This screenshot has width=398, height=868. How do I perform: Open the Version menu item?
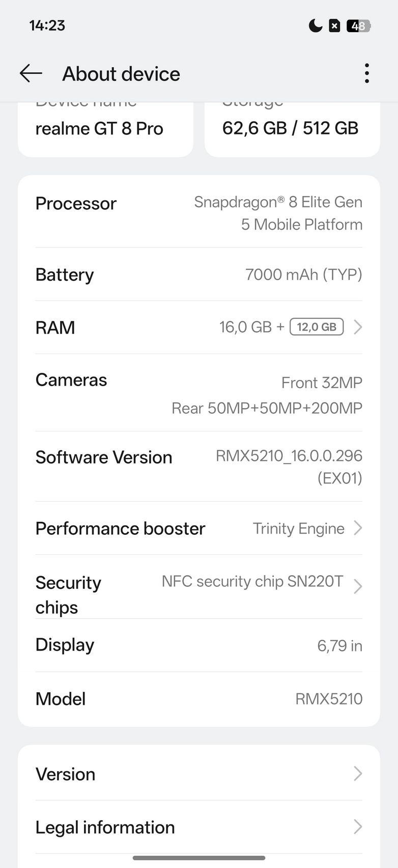click(66, 774)
